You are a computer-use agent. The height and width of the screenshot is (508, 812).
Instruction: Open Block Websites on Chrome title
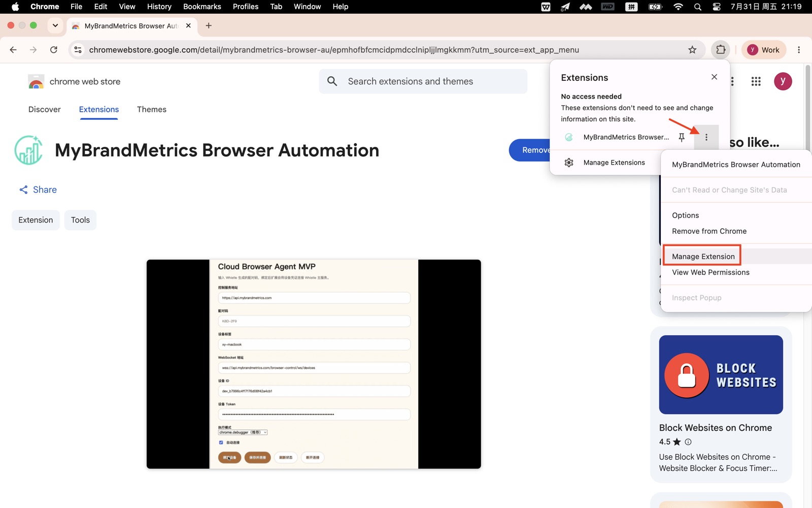coord(716,428)
